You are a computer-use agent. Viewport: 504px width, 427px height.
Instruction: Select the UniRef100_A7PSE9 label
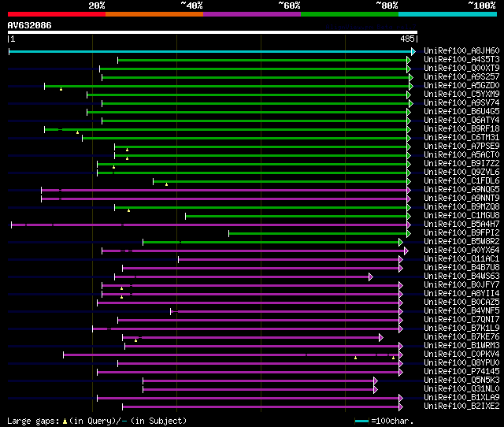pos(461,147)
